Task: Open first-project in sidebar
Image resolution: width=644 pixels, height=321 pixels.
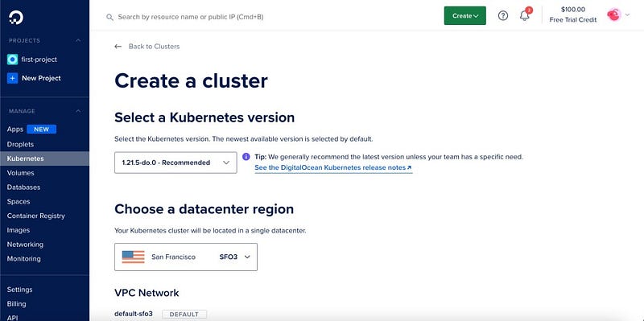Action: tap(39, 60)
